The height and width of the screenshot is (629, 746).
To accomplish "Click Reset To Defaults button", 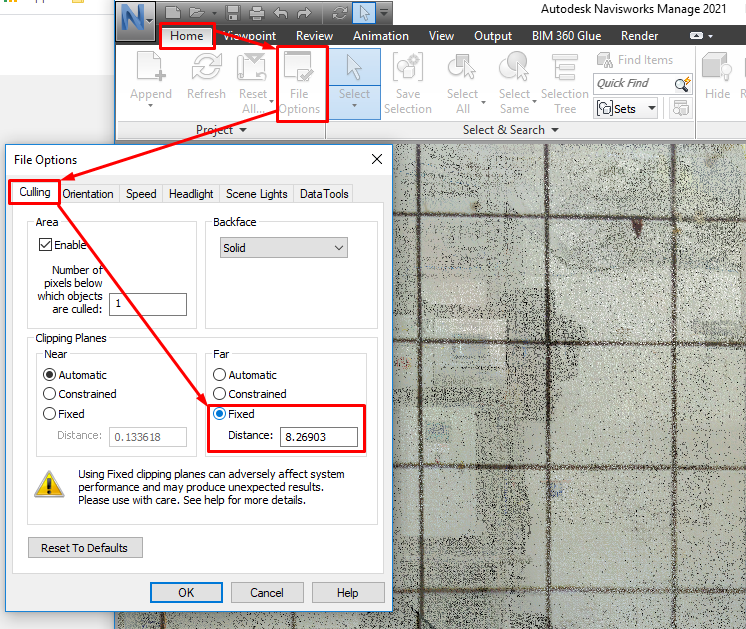I will [85, 548].
